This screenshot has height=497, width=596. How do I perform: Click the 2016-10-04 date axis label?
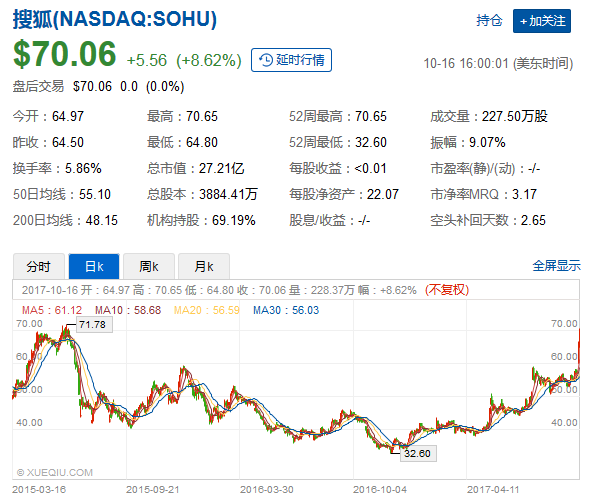tap(380, 490)
